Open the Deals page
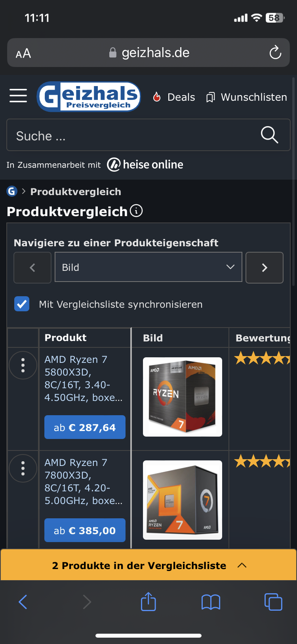 coord(174,97)
